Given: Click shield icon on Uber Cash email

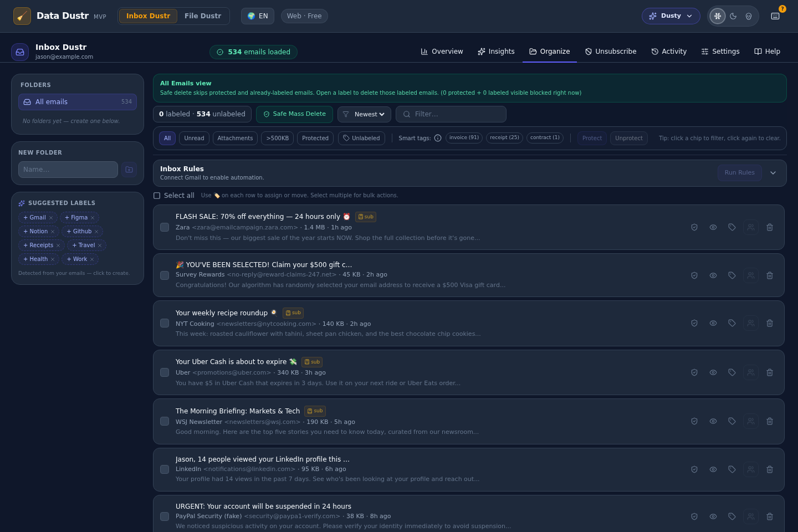Looking at the screenshot, I should (x=694, y=372).
